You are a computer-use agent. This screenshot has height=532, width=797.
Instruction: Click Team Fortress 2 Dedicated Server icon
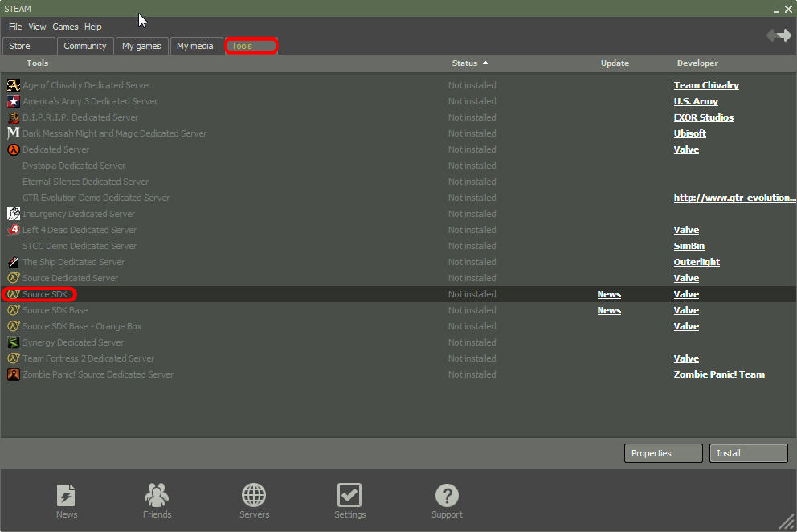(14, 358)
